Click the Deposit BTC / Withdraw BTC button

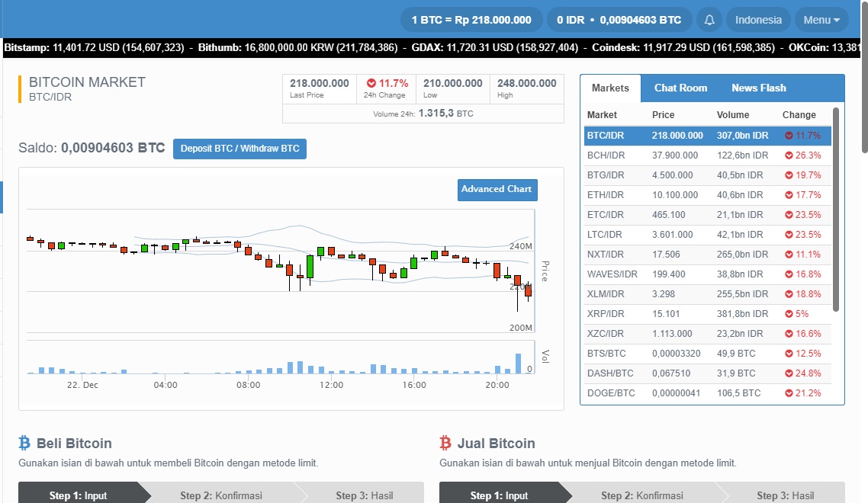click(x=240, y=149)
